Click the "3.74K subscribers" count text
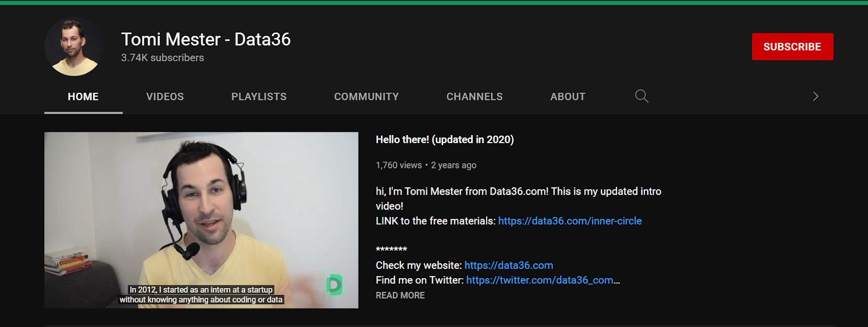Image resolution: width=868 pixels, height=327 pixels. click(x=162, y=57)
